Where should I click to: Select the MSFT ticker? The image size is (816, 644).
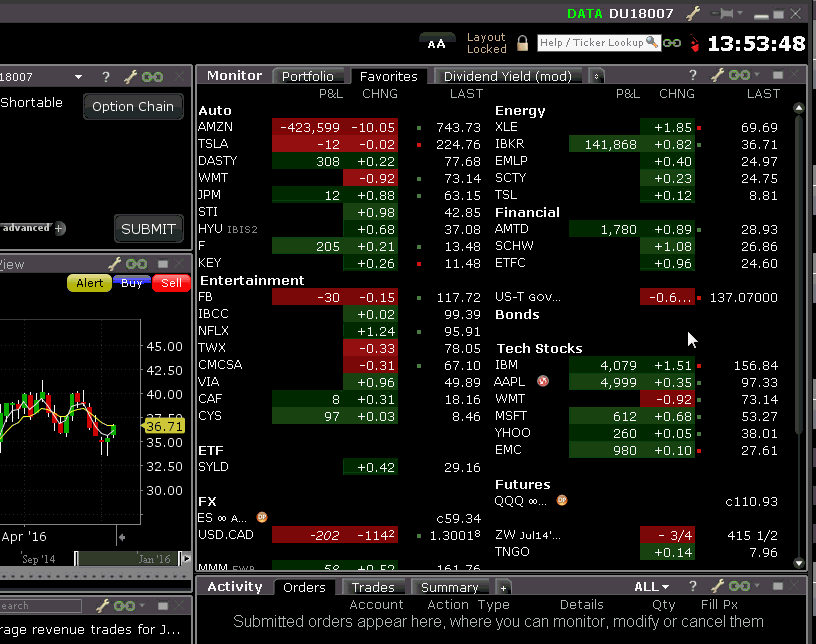511,415
